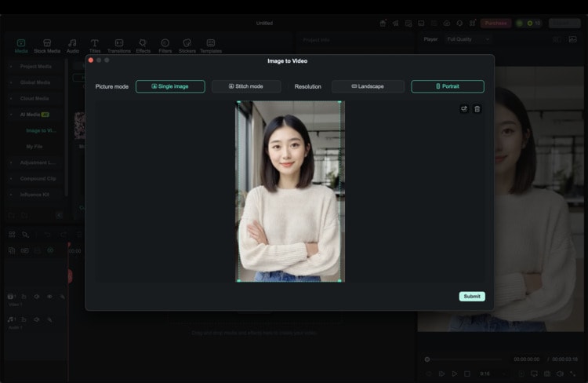Mute the Video 1 track
The height and width of the screenshot is (383, 588).
tap(37, 297)
